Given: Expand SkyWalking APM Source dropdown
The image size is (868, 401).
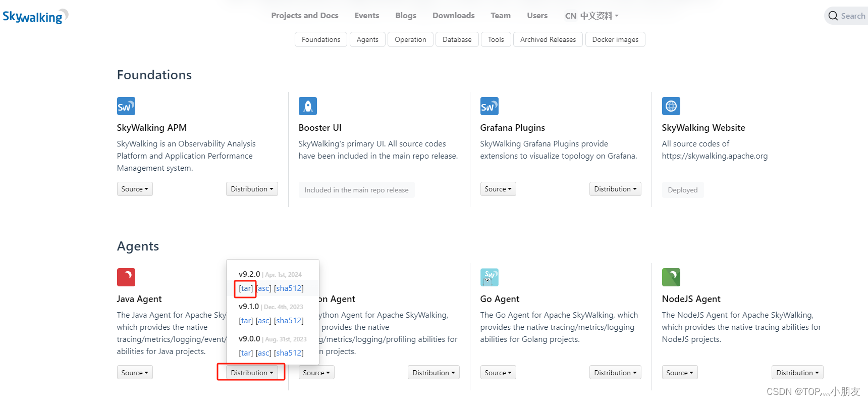Looking at the screenshot, I should click(135, 189).
